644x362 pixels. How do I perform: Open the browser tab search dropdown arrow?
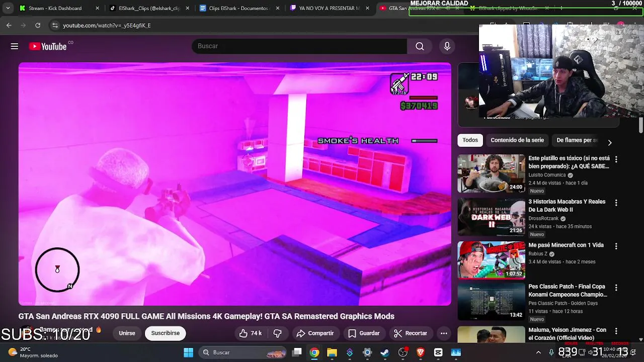click(8, 8)
